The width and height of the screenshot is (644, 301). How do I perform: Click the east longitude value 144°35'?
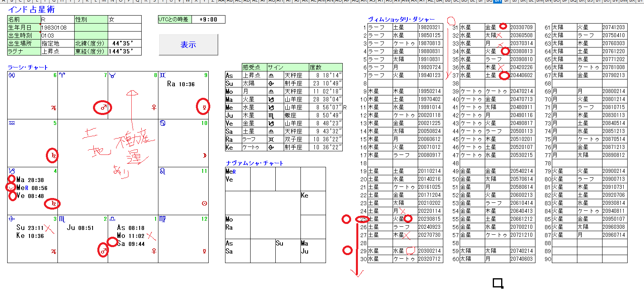pos(124,51)
